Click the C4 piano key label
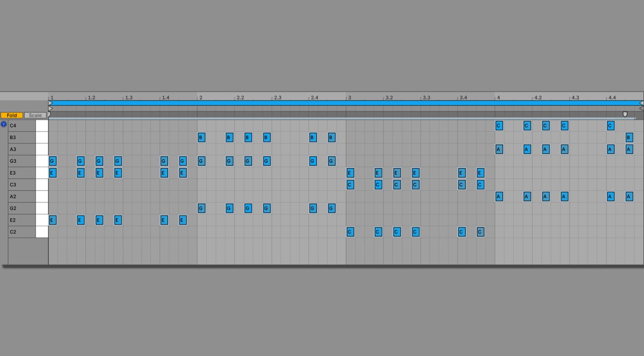 (13, 125)
